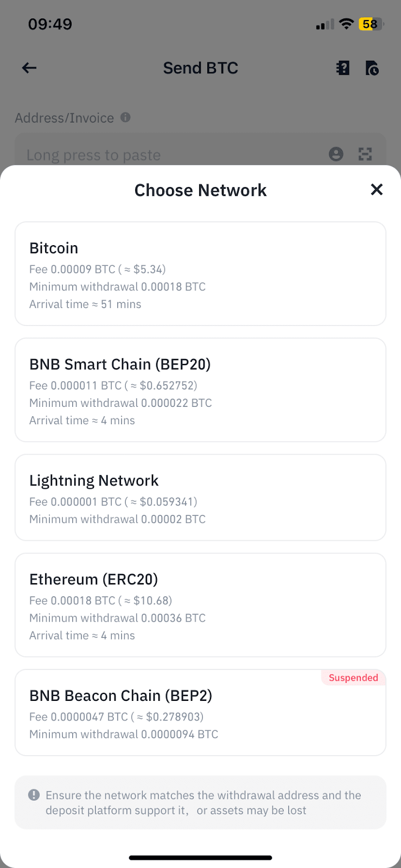Tap the battery level indicator

tap(371, 24)
